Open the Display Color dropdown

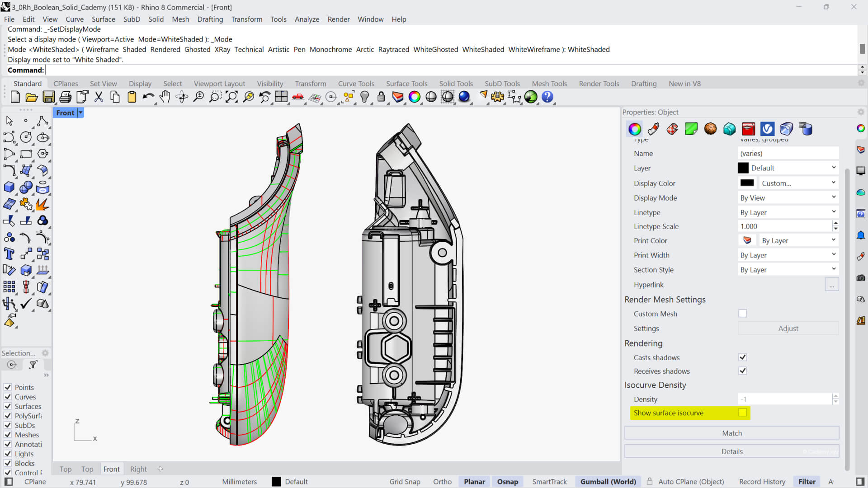coord(799,183)
